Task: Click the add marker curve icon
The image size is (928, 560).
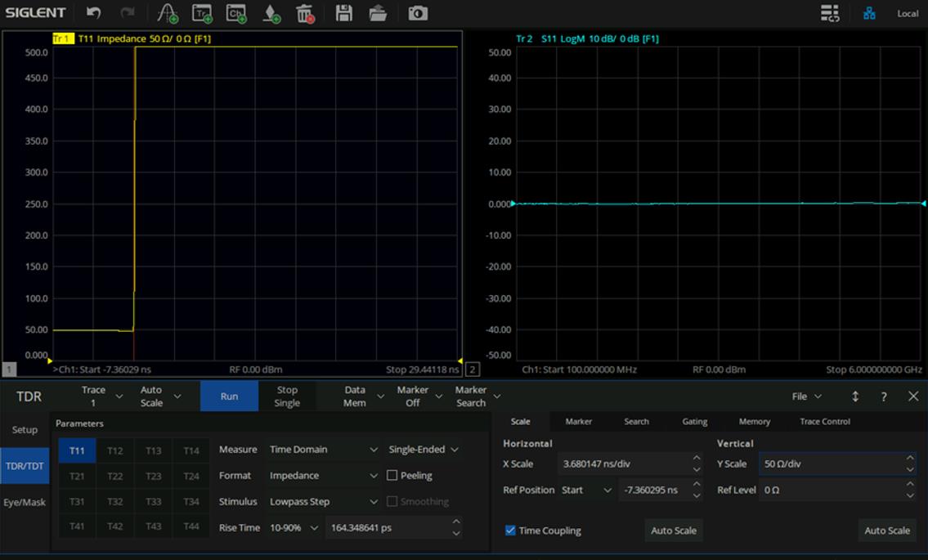Action: point(168,13)
